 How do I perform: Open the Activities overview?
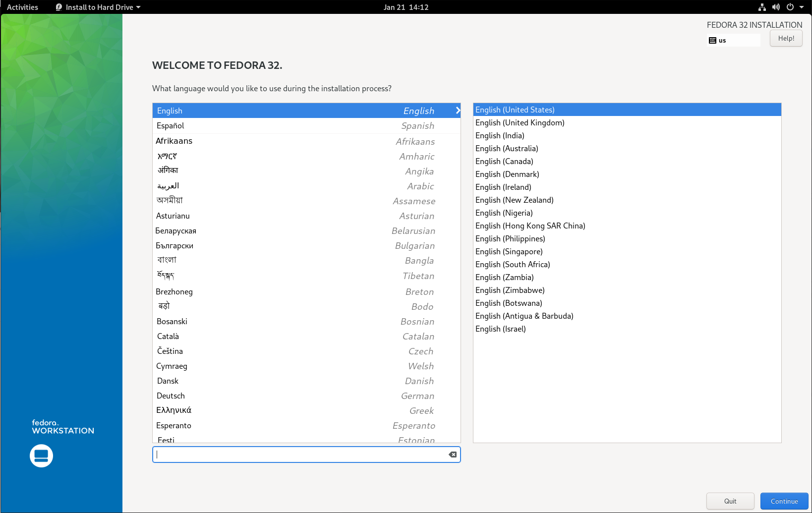22,7
